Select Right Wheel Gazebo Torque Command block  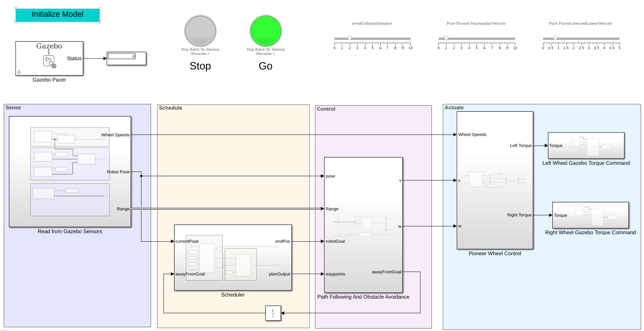(590, 215)
